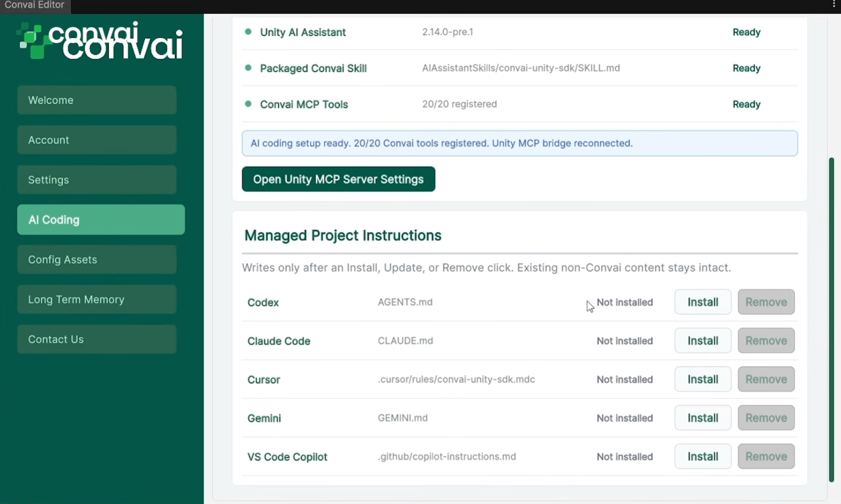
Task: Open the Welcome page
Action: (x=97, y=100)
